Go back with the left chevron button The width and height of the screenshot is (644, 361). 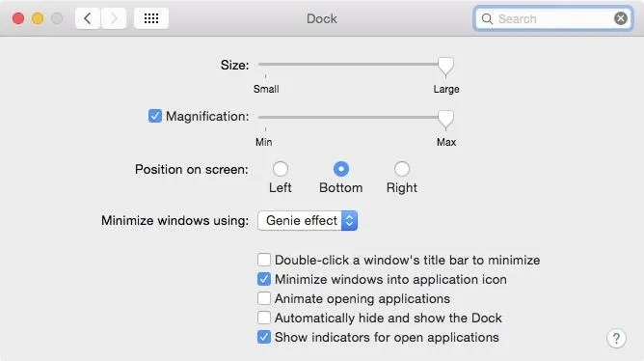88,18
